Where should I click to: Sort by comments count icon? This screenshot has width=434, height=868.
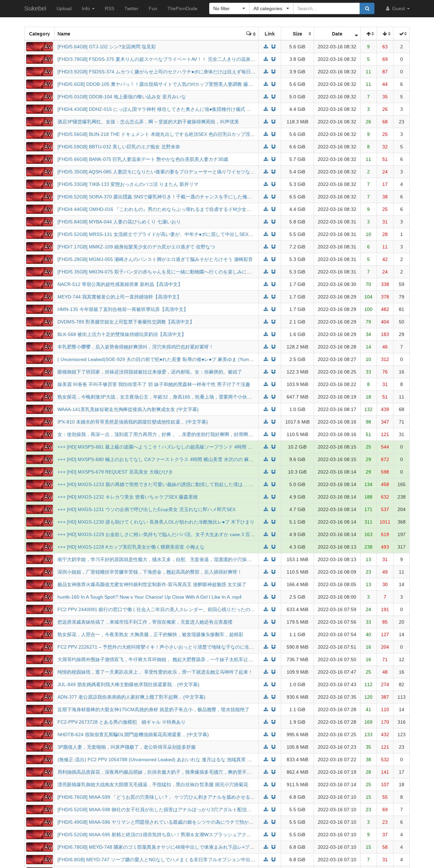tap(251, 34)
